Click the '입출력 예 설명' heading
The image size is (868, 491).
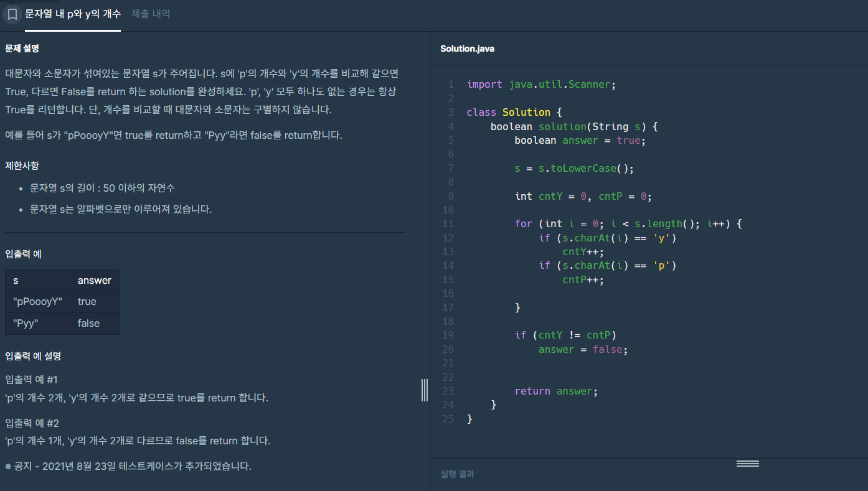coord(33,357)
